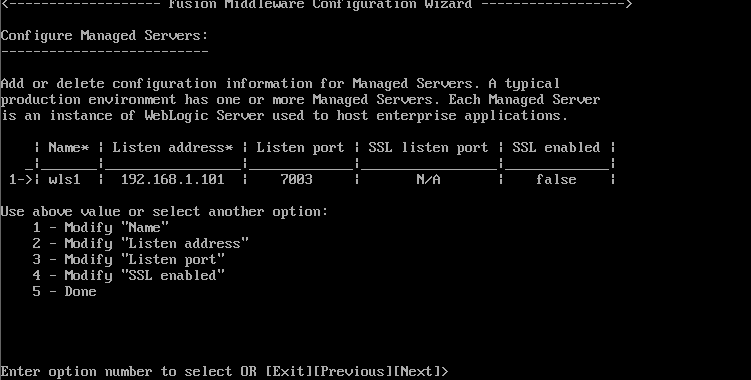Click the 1-> row selector arrow

(21, 179)
